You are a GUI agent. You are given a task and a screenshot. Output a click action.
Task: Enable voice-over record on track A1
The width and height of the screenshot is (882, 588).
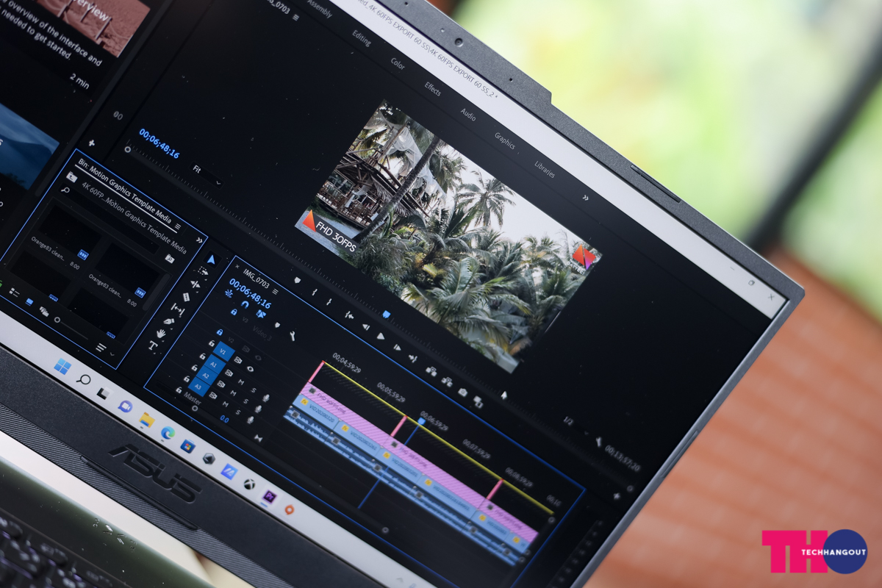point(266,398)
